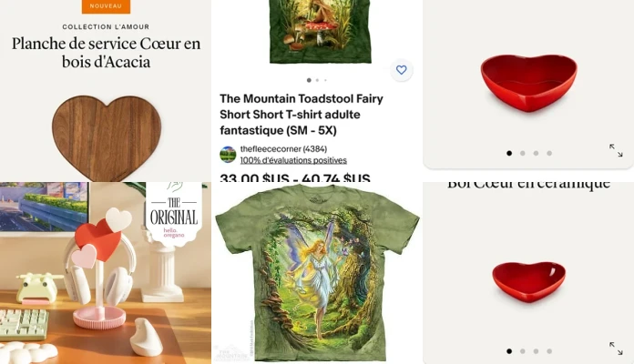Click thefleececorner seller avatar

pos(228,155)
